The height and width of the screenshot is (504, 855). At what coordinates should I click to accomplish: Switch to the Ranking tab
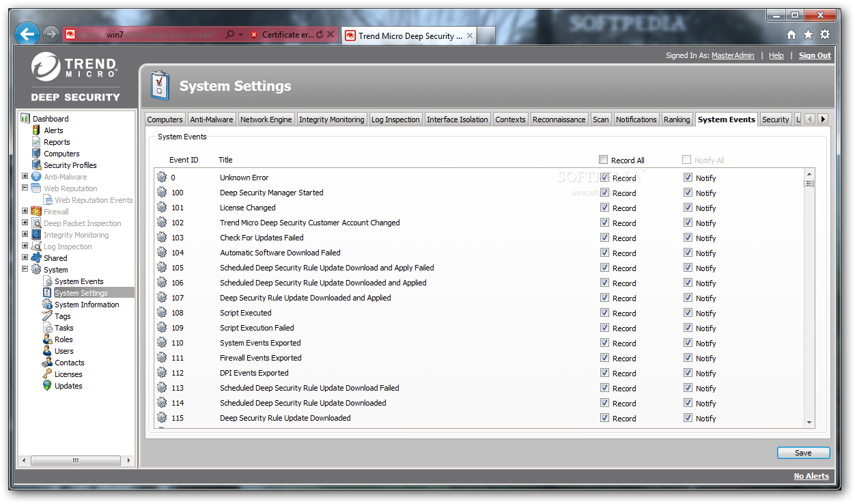(x=677, y=120)
